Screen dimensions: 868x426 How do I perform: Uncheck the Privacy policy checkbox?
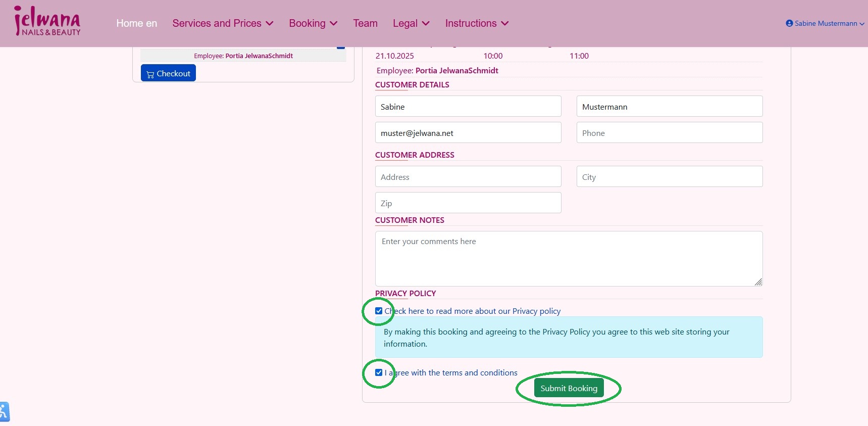point(379,311)
